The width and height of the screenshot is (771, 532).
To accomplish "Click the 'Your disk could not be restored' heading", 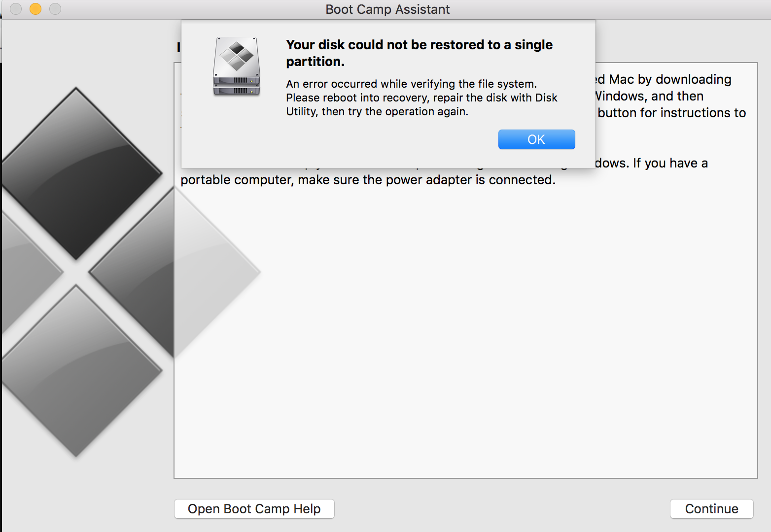I will pos(419,53).
